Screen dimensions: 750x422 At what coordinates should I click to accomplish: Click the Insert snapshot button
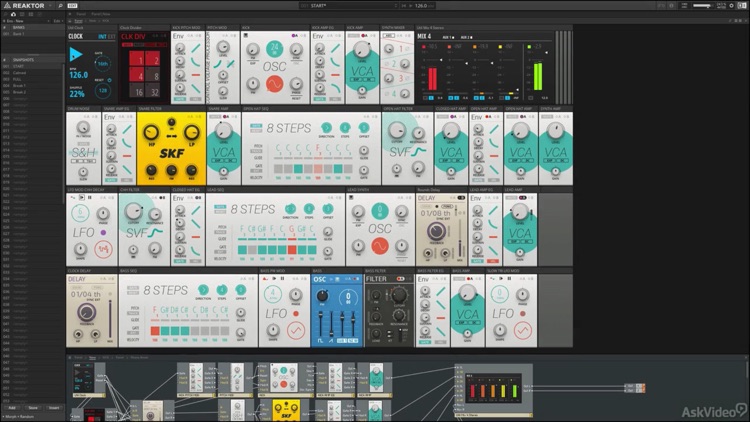coord(54,408)
